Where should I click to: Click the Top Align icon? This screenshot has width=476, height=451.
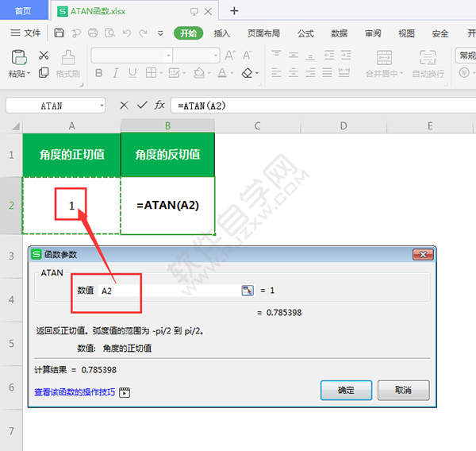pyautogui.click(x=276, y=55)
